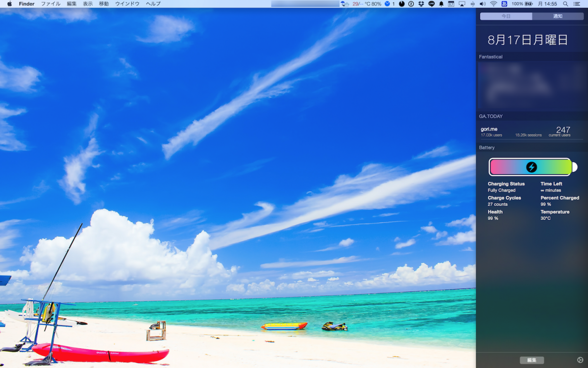Viewport: 588px width, 368px height.
Task: Click the Wi-Fi status icon
Action: pos(493,3)
